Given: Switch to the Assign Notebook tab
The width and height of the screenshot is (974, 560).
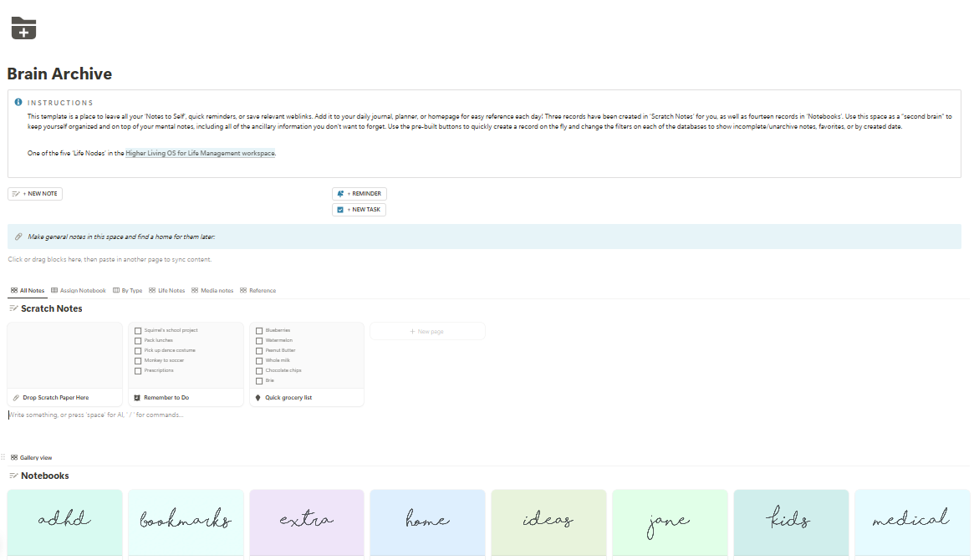Looking at the screenshot, I should coord(79,291).
